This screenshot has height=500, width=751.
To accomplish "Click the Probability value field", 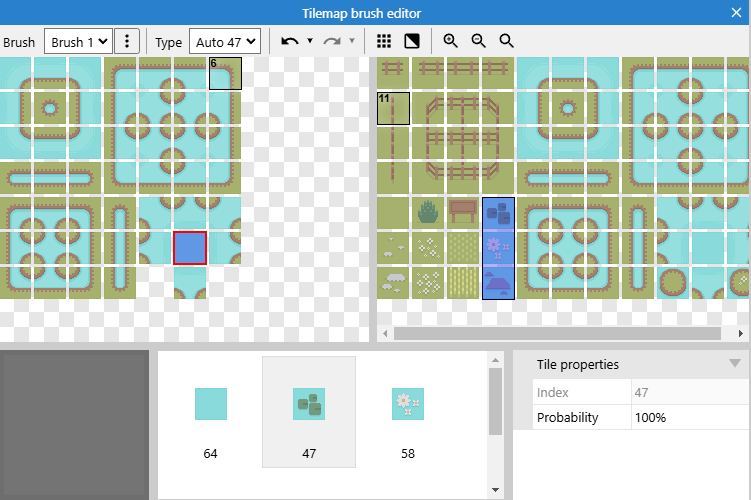I will pyautogui.click(x=690, y=417).
